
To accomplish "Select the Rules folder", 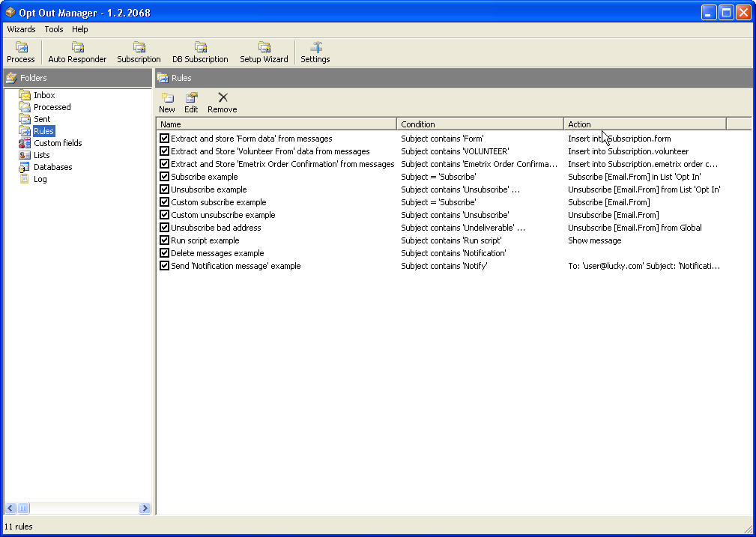I will [43, 131].
